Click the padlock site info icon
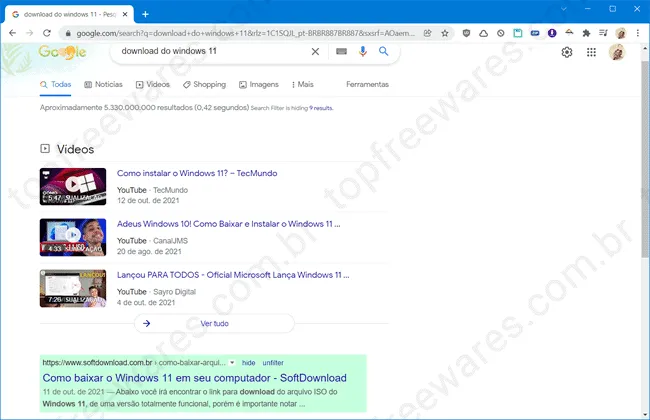The height and width of the screenshot is (420, 650). coord(68,33)
